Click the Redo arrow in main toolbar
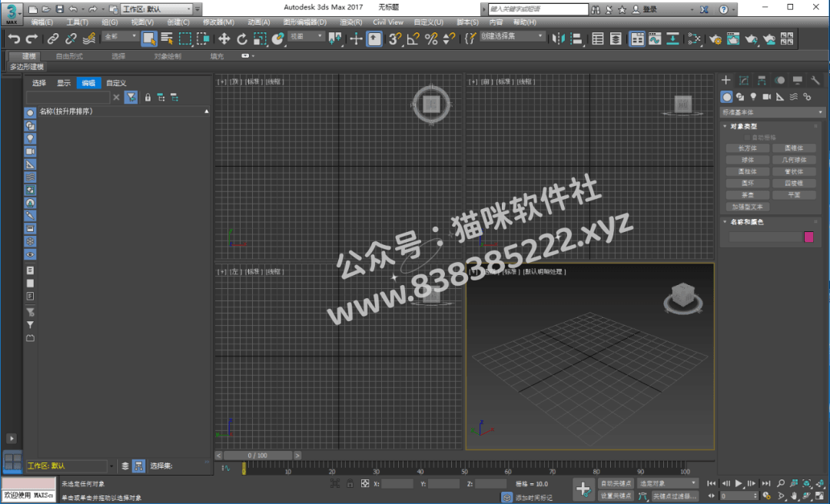This screenshot has height=504, width=830. tap(32, 38)
